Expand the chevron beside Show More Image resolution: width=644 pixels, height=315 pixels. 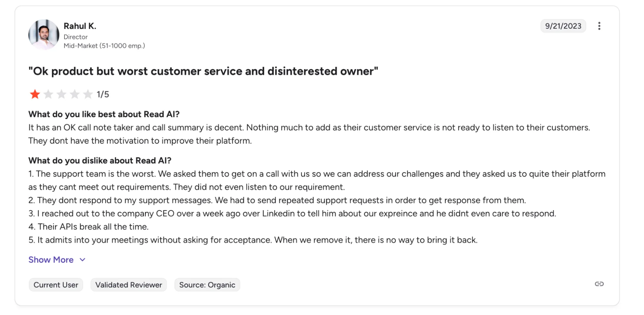point(82,260)
